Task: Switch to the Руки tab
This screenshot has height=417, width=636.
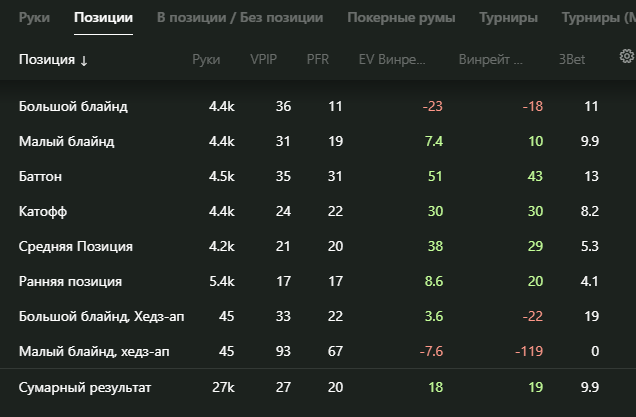Action: [x=34, y=18]
